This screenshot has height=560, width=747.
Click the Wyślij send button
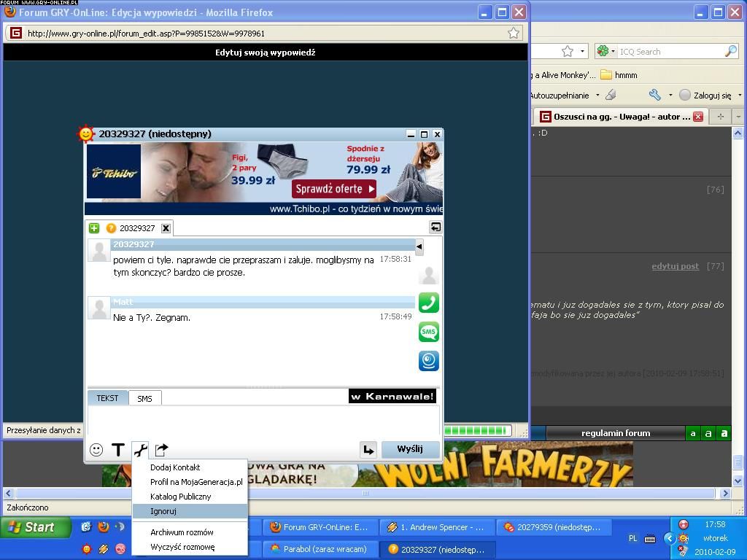pos(410,449)
